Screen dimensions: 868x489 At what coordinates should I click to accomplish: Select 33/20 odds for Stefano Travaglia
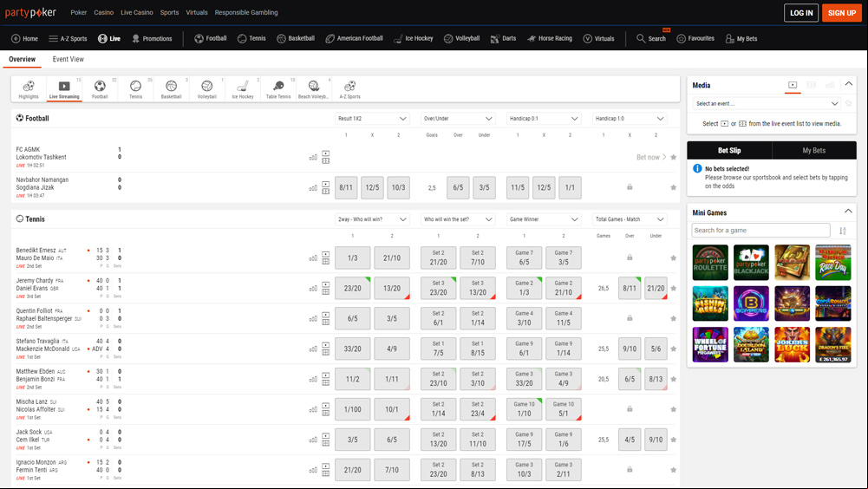point(353,349)
